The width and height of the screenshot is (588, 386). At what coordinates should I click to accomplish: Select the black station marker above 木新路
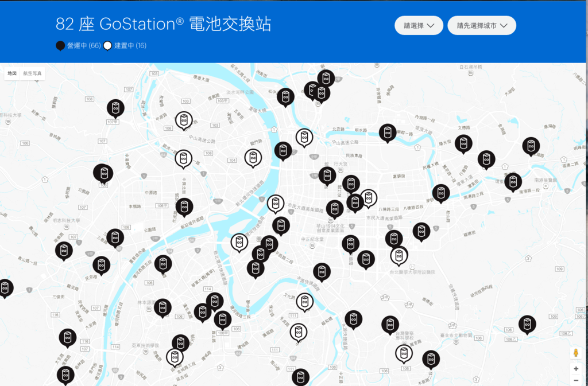(x=431, y=360)
